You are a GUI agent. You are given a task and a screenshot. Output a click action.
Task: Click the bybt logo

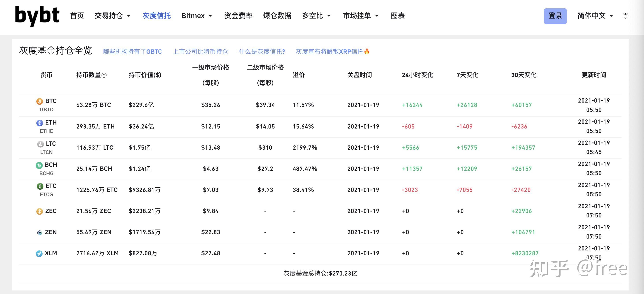pos(37,16)
